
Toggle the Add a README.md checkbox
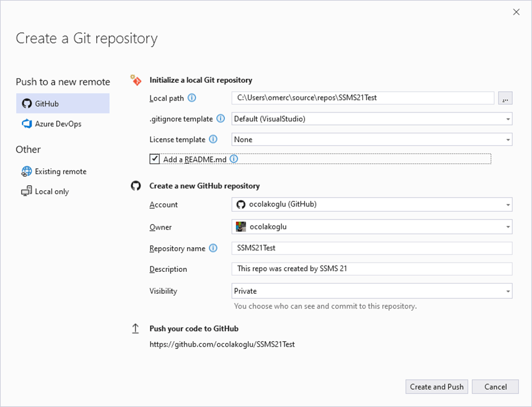click(155, 159)
